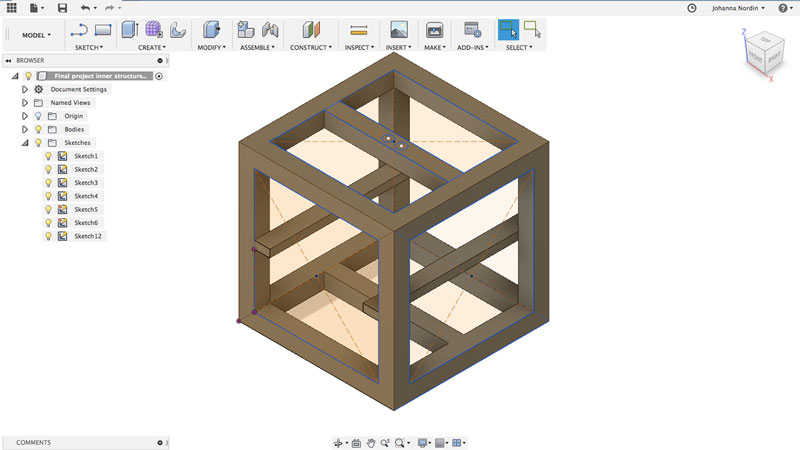Expand the Document Settings node
800x450 pixels.
(x=24, y=89)
